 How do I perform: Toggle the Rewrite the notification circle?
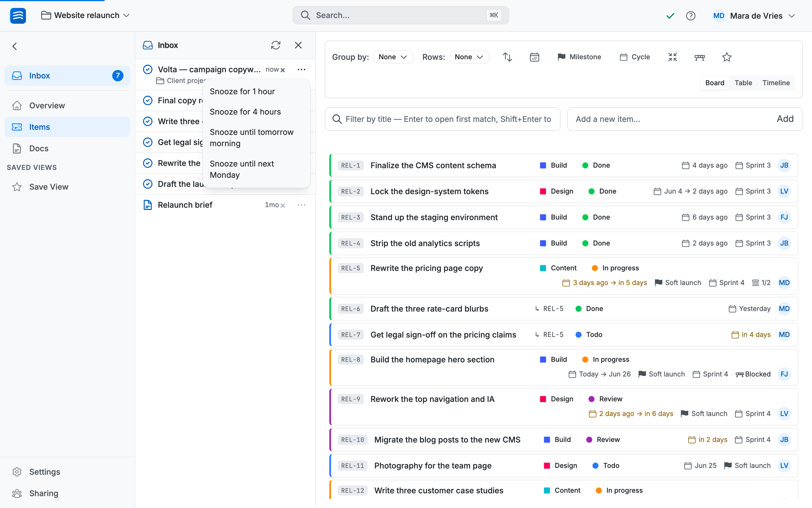(x=148, y=163)
